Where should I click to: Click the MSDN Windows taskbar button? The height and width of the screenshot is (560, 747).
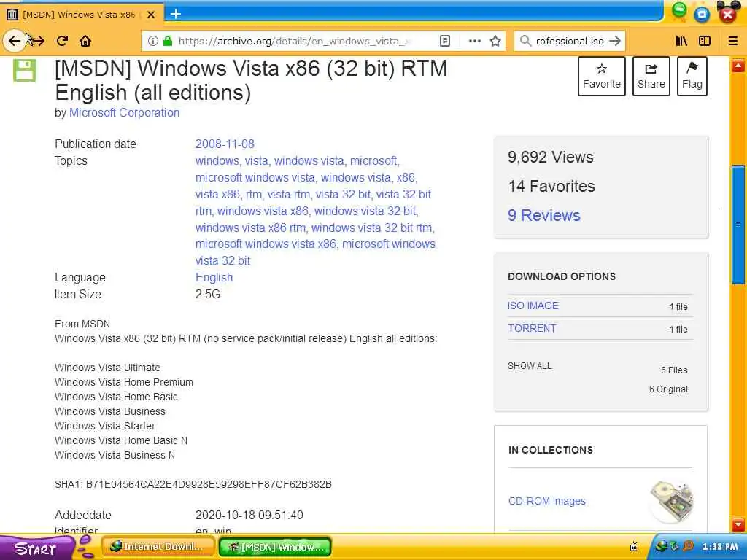point(275,547)
